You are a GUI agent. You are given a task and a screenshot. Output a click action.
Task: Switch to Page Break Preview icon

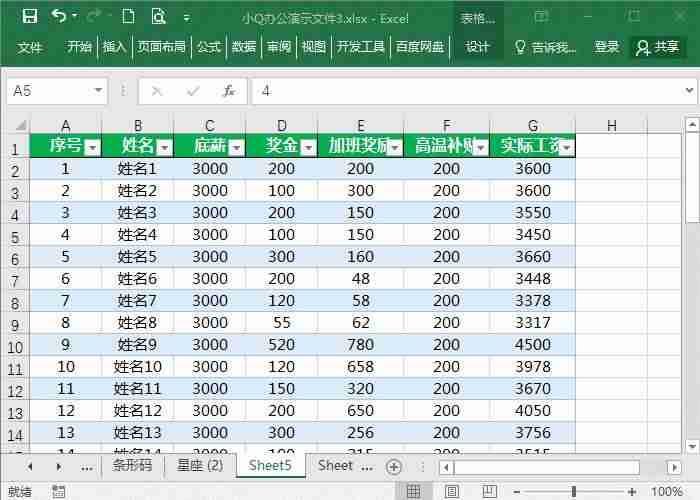pyautogui.click(x=489, y=491)
